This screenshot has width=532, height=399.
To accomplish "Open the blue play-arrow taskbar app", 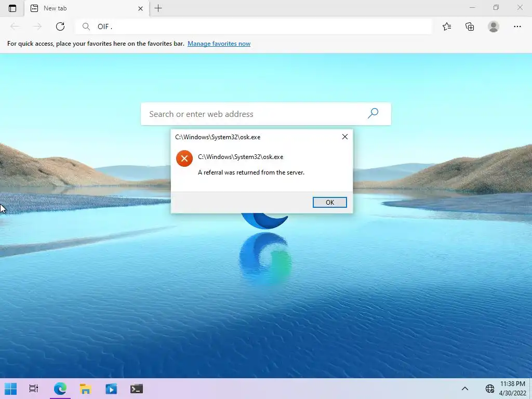I will pyautogui.click(x=111, y=389).
